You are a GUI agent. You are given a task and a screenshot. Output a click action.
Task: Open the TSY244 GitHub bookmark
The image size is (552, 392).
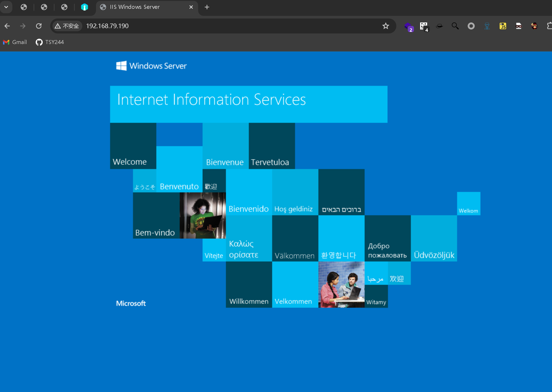point(50,42)
